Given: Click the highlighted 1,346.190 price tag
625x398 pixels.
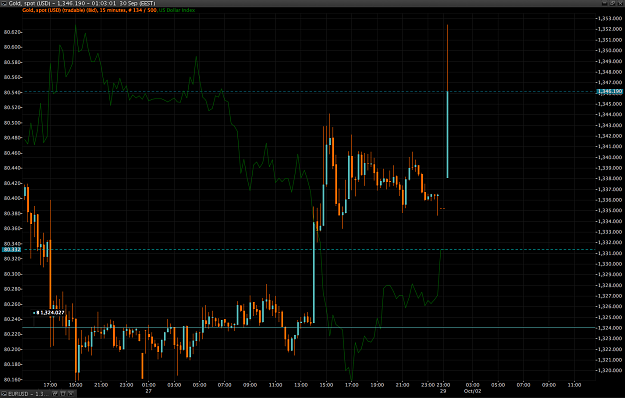Looking at the screenshot, I should pos(609,92).
